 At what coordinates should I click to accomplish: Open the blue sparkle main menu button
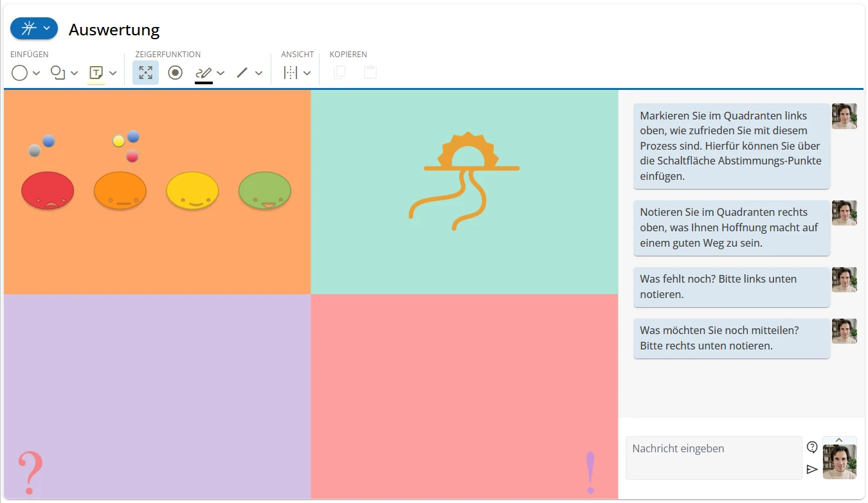coord(34,29)
